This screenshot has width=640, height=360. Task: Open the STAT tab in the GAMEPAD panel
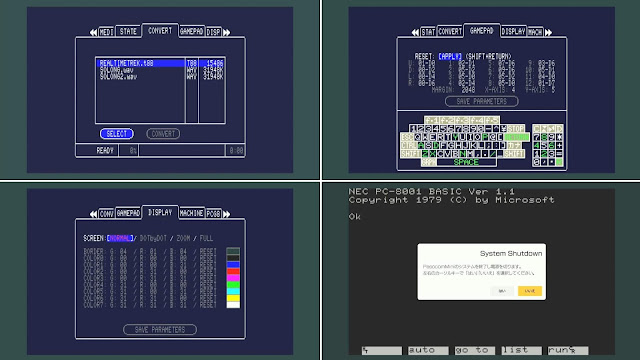(x=428, y=32)
